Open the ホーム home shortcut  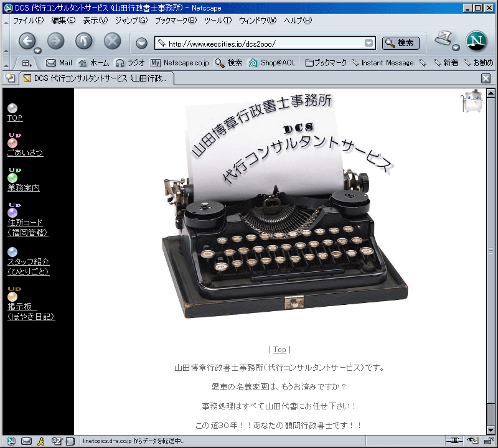coord(94,63)
